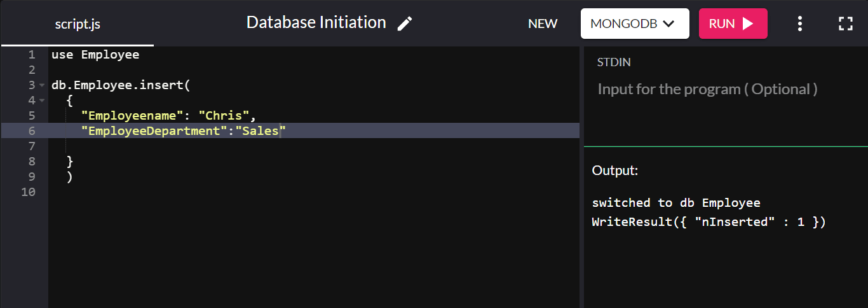The image size is (868, 308).
Task: Click the STDIN input field
Action: 707,89
